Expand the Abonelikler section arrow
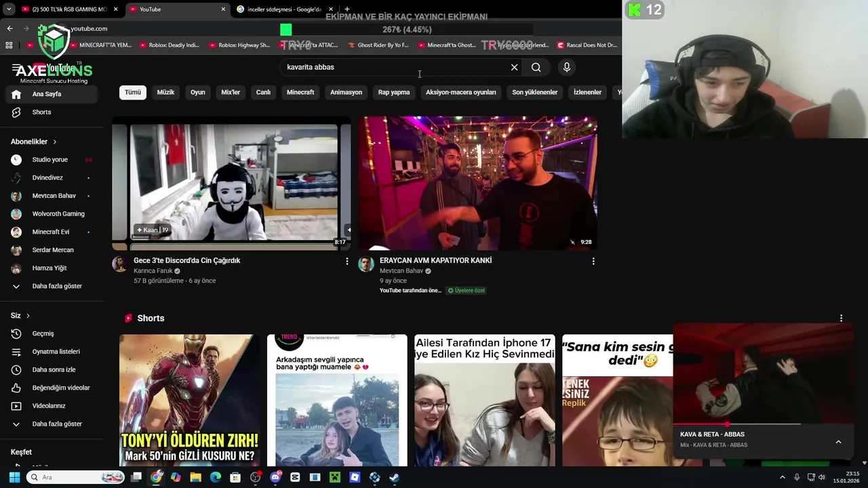The image size is (868, 488). 55,142
